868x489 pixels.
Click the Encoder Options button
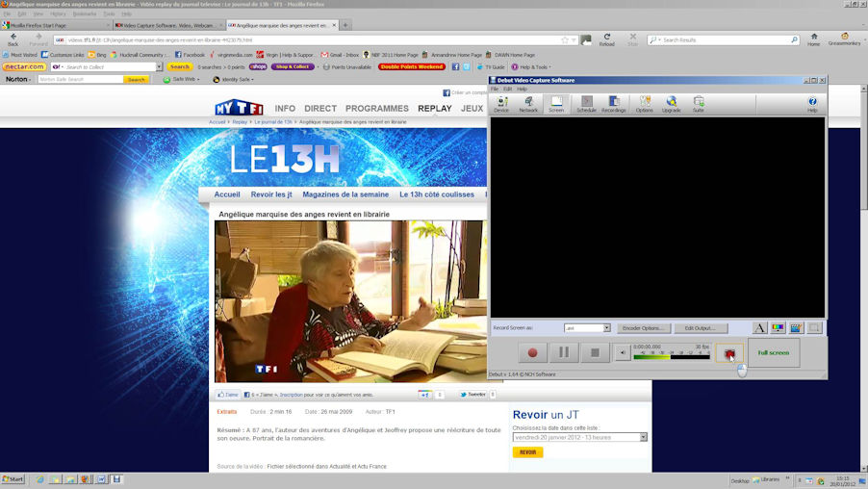click(x=643, y=328)
